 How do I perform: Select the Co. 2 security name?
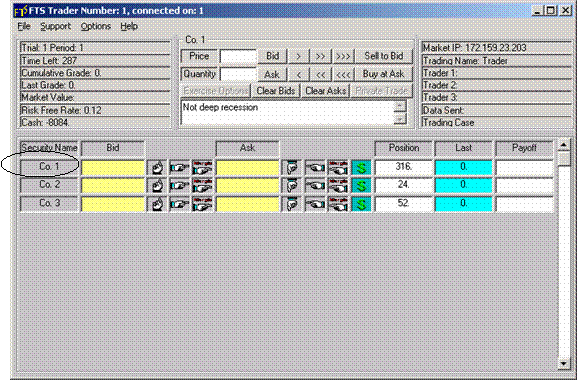[49, 185]
